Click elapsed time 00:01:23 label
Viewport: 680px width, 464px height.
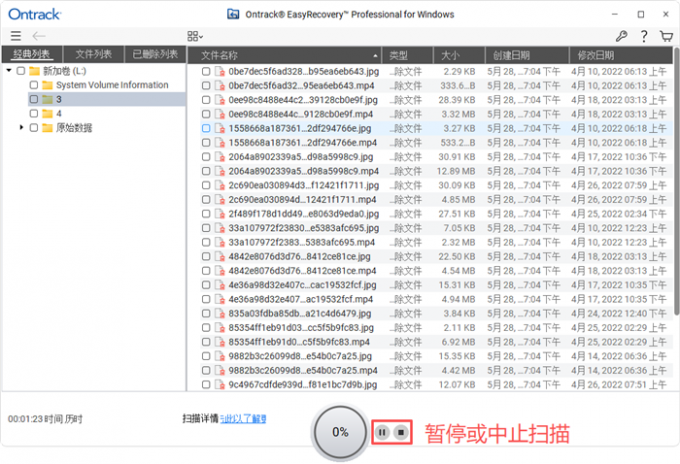click(45, 419)
